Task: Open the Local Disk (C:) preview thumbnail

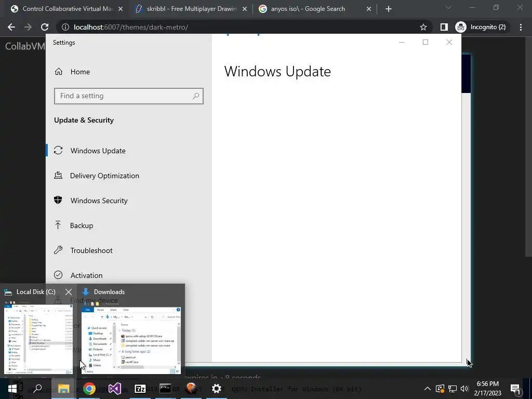Action: pyautogui.click(x=38, y=339)
